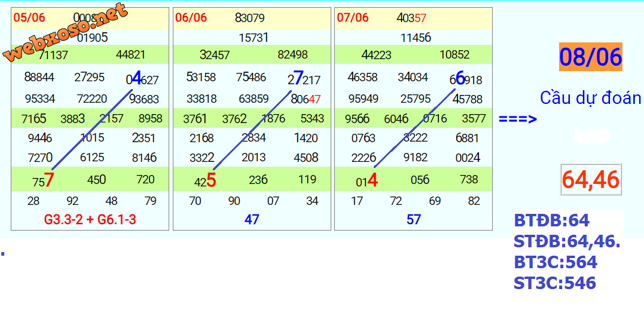Select the 06/06 date header

pos(191,18)
